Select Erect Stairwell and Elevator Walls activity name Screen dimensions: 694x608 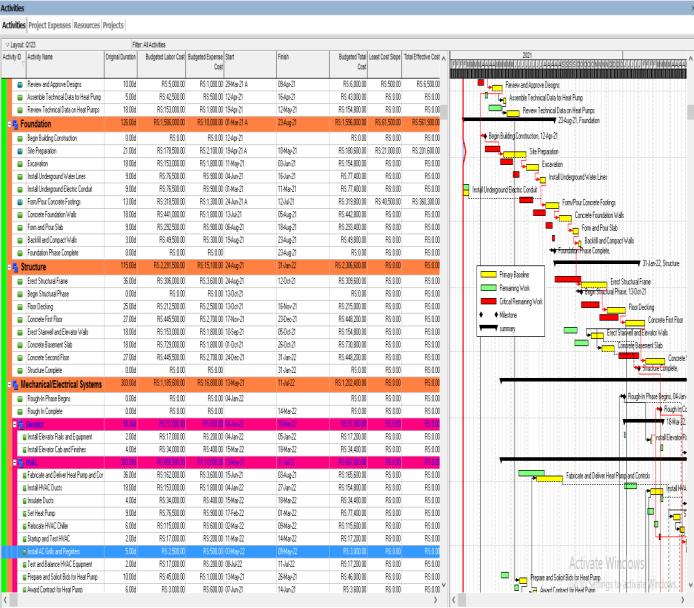pyautogui.click(x=58, y=332)
